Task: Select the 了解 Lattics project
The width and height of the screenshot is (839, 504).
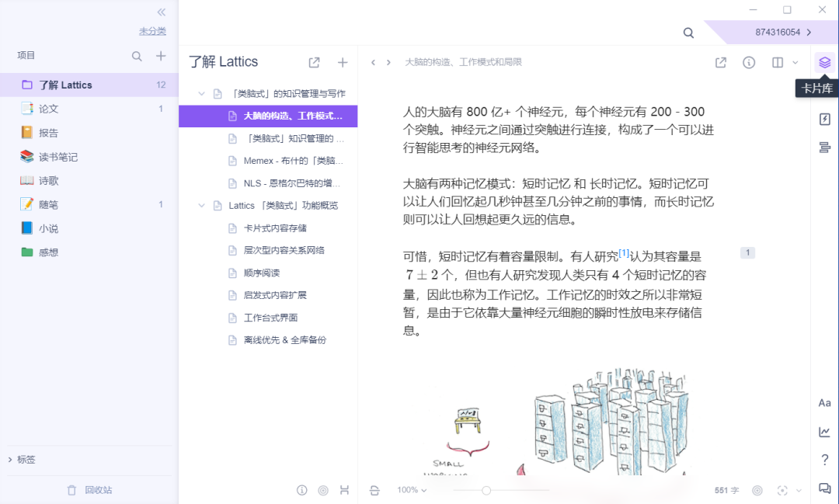Action: 89,85
